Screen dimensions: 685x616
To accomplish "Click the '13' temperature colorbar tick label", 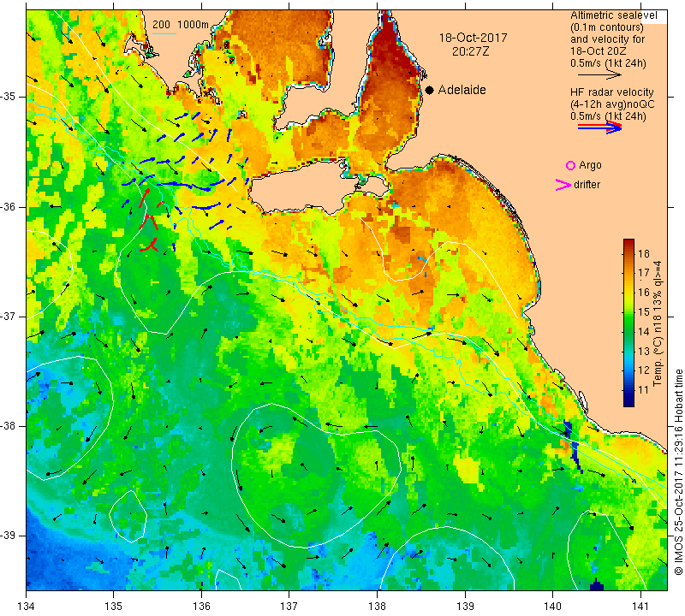I will point(644,351).
